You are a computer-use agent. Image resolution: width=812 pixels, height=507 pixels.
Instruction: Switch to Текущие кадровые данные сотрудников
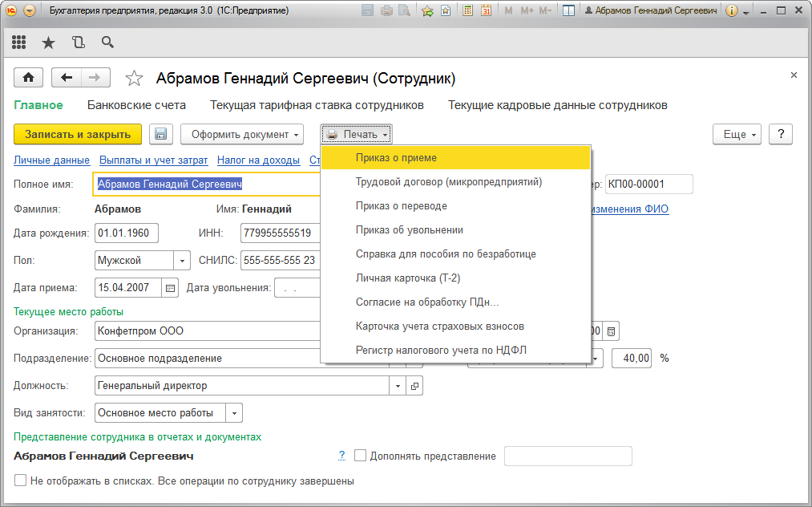pyautogui.click(x=557, y=105)
